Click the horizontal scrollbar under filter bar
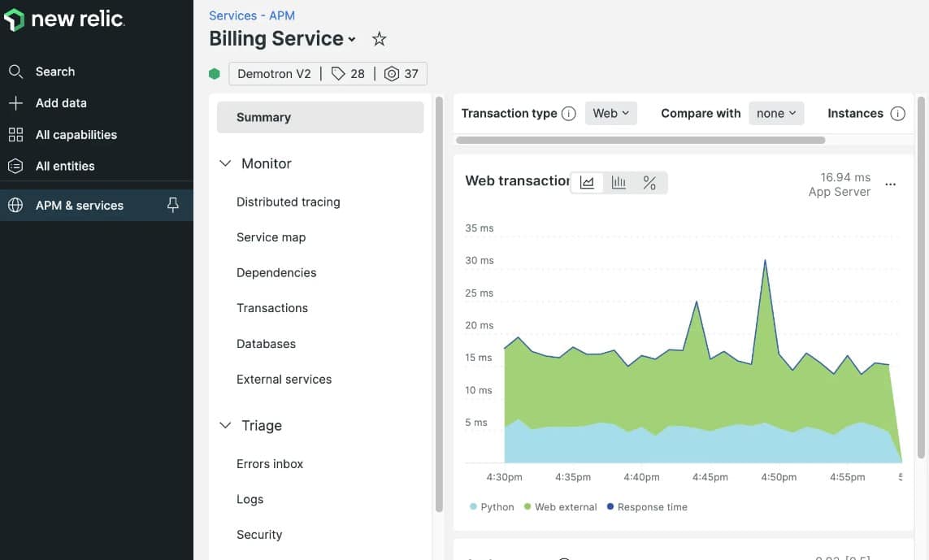 [640, 140]
